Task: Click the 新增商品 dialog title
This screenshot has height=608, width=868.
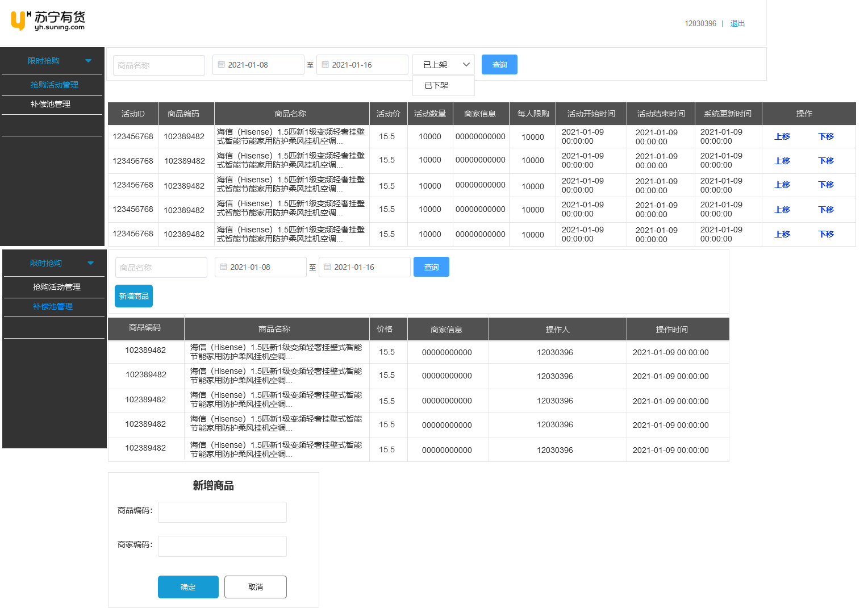Action: coord(213,485)
